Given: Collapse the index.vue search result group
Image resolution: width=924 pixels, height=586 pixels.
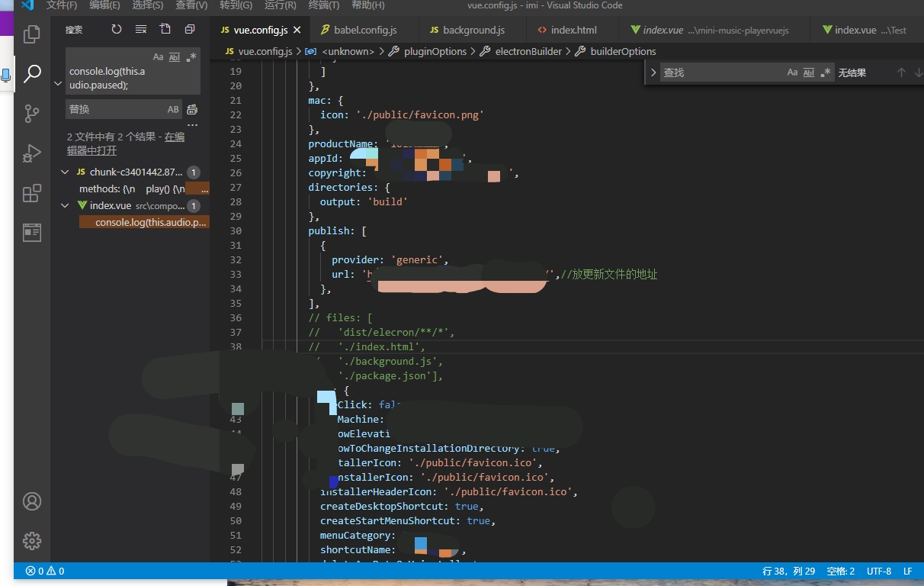Looking at the screenshot, I should [x=65, y=206].
